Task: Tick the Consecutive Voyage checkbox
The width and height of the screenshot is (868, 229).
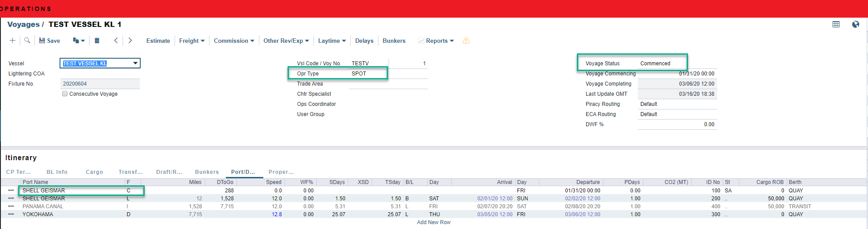Action: click(x=65, y=94)
